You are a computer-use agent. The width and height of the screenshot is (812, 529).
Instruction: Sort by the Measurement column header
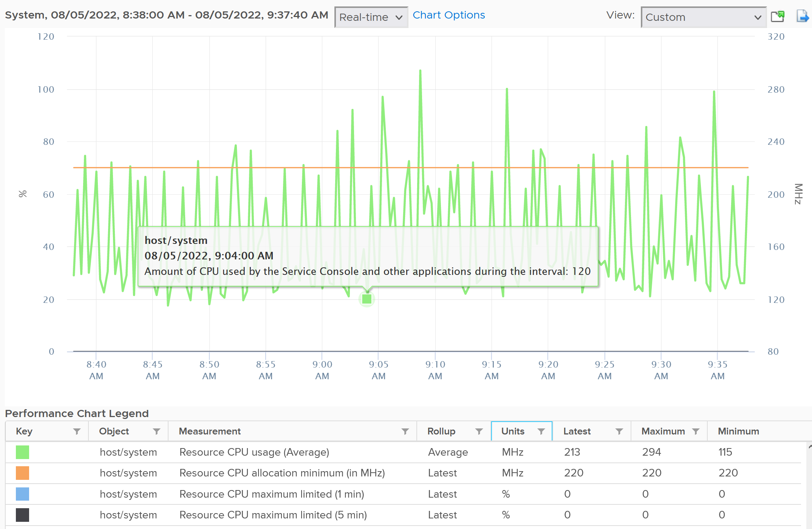pyautogui.click(x=210, y=431)
